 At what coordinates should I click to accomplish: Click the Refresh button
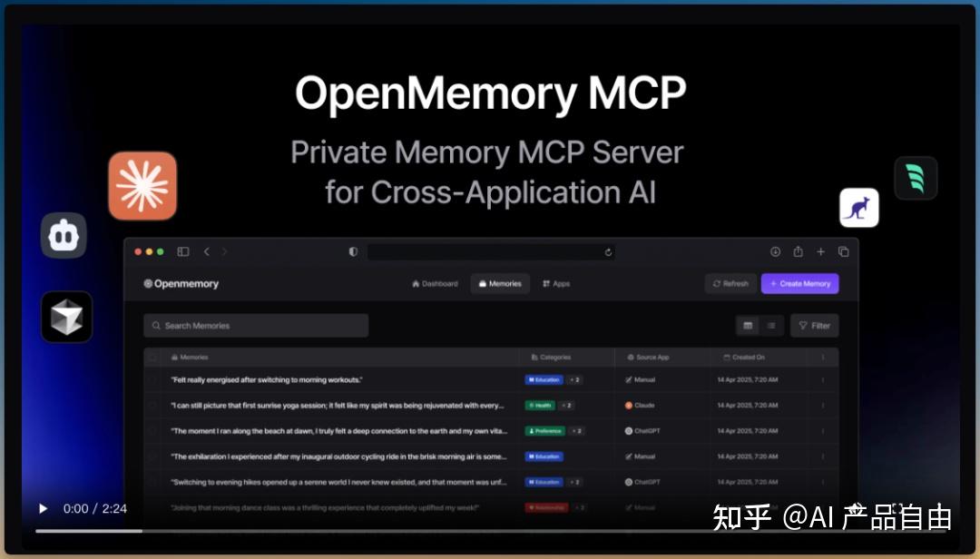pos(730,283)
